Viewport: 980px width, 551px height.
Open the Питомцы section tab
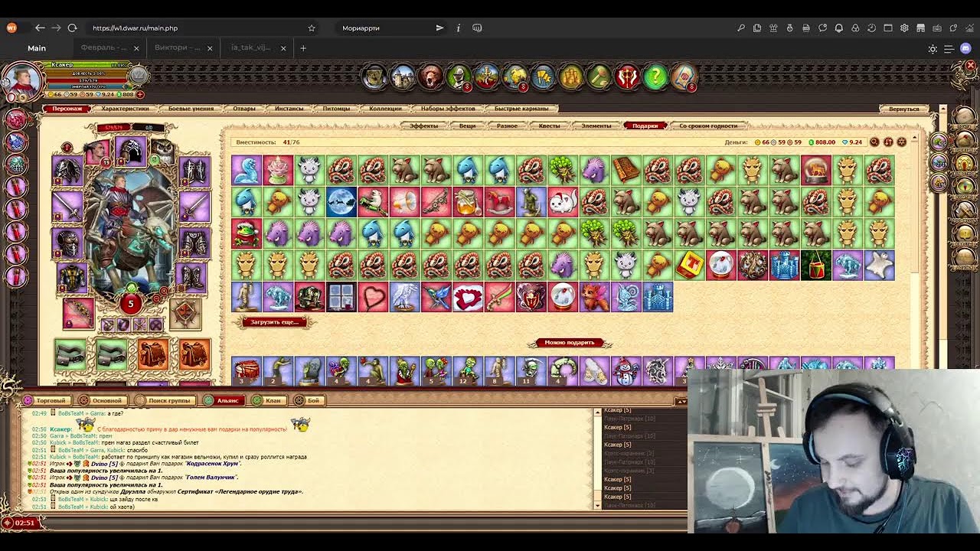click(x=336, y=109)
